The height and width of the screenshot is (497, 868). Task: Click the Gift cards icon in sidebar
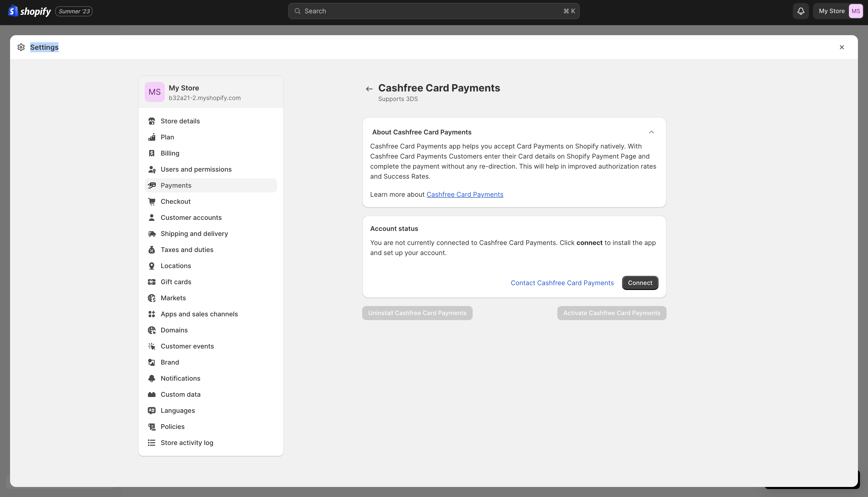click(151, 282)
